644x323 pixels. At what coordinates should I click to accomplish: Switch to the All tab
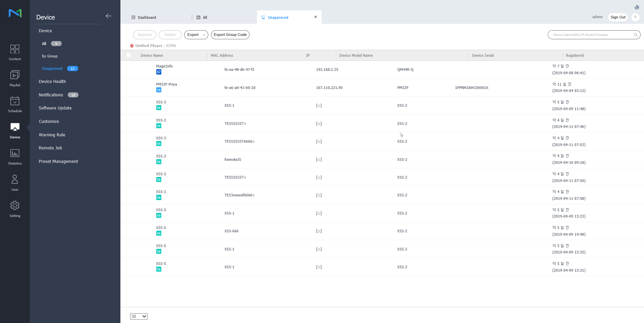pos(205,17)
